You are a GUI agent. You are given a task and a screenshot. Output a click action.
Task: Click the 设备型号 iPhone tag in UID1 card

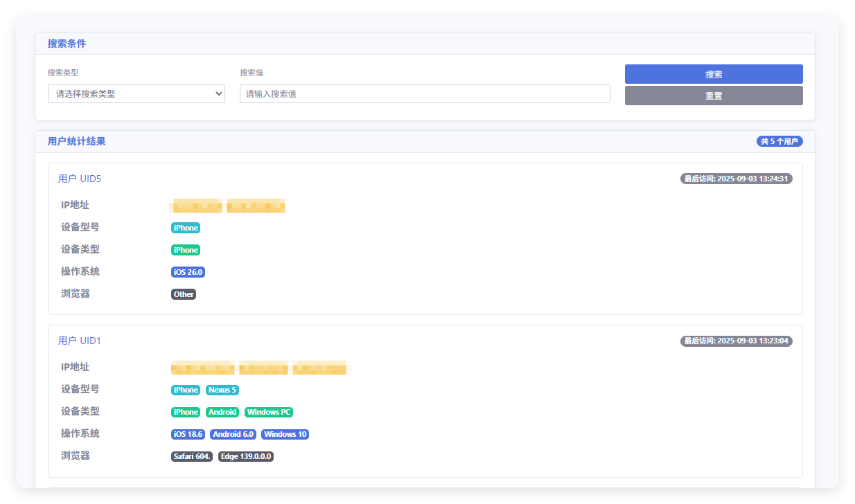(186, 390)
